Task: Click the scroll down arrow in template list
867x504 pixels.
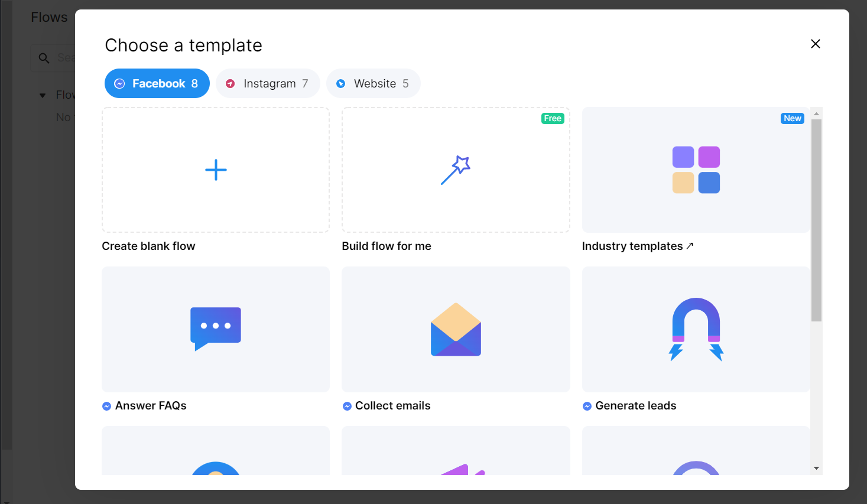Action: (x=816, y=468)
